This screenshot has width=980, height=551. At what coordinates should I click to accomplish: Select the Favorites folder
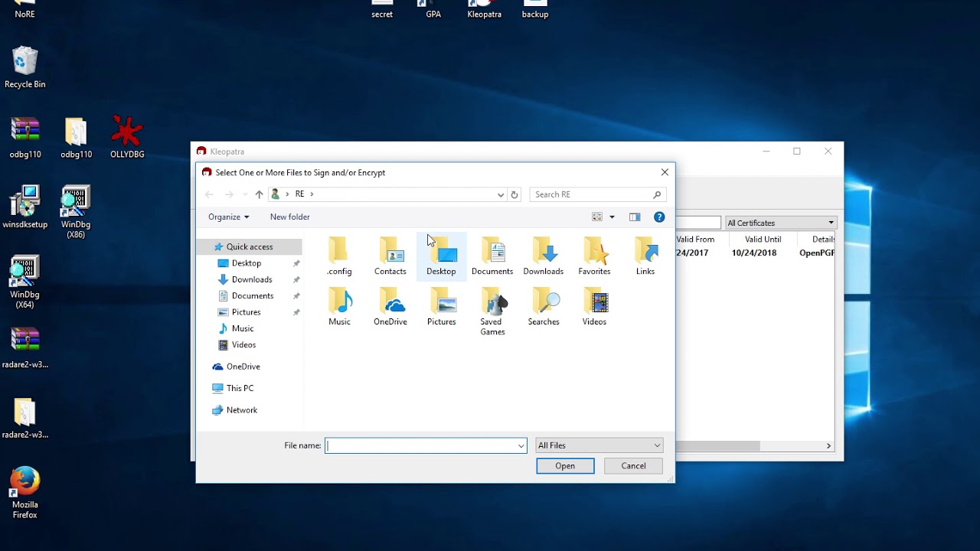[594, 256]
